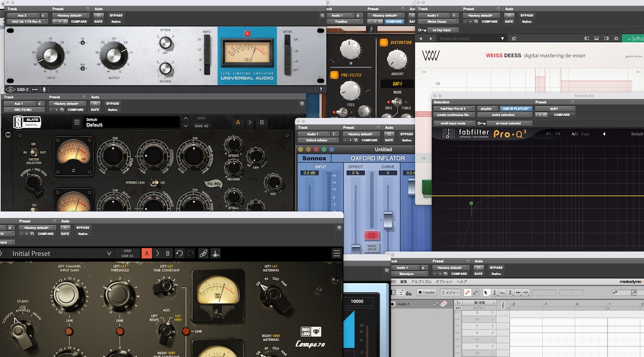
Task: Click the SAT-1 mode display in FutzBox
Action: 397,84
